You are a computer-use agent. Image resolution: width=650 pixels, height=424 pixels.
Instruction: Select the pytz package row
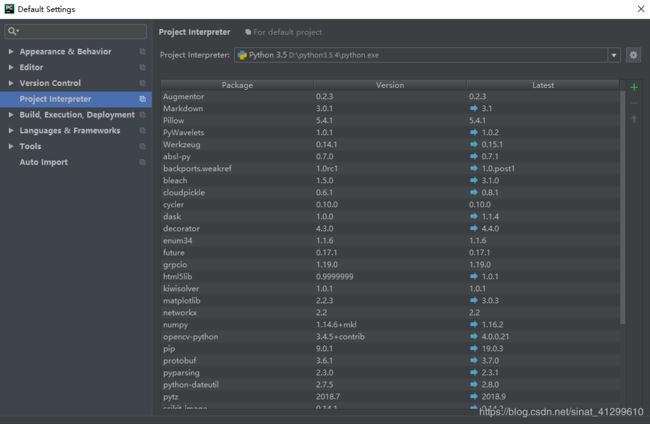(x=390, y=397)
